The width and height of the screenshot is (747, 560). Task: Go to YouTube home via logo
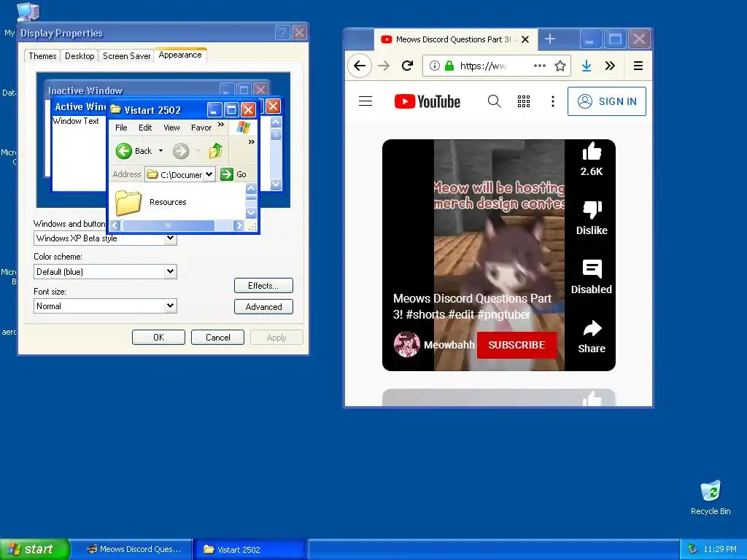(x=427, y=101)
